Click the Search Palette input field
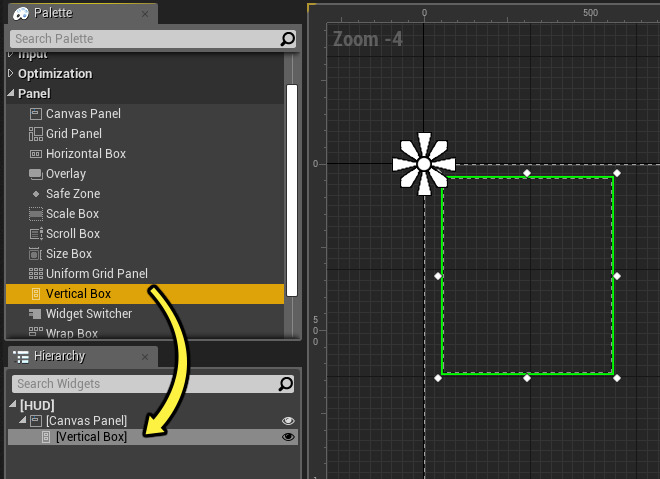660x479 pixels. [145, 39]
